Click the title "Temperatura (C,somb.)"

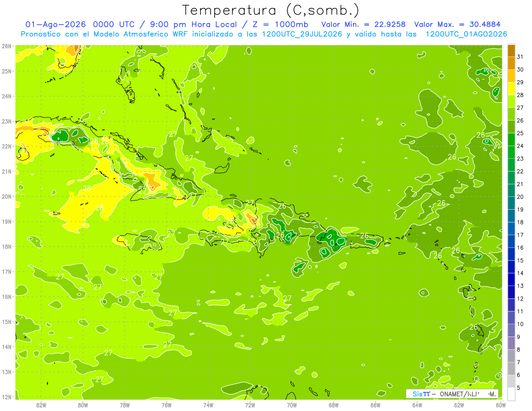(x=270, y=11)
